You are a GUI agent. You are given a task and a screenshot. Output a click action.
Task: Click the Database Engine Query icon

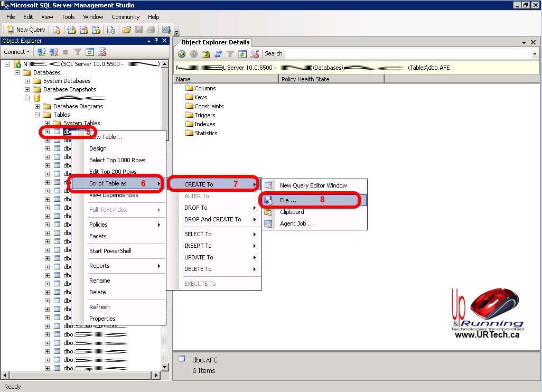(57, 30)
